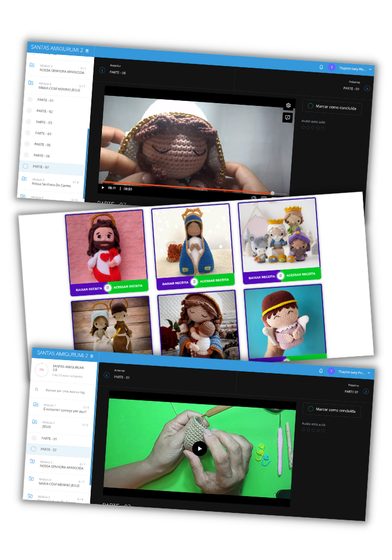Select PARTE - 01 under JESUS module
Image resolution: width=392 pixels, height=560 pixels.
coord(49,438)
